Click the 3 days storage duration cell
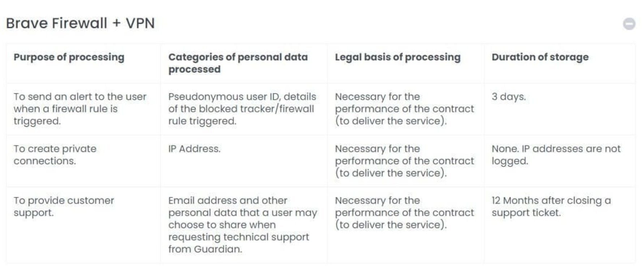 (508, 97)
